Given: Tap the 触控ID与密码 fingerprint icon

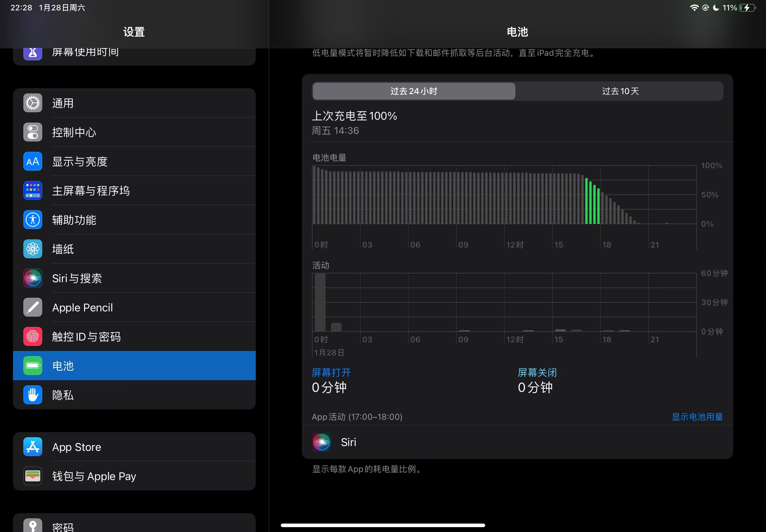Looking at the screenshot, I should click(x=33, y=337).
